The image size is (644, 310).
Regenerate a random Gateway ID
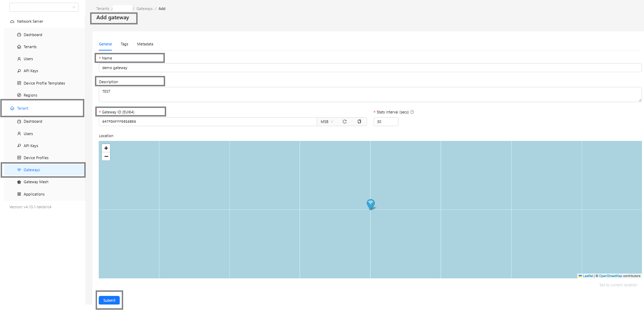(344, 121)
